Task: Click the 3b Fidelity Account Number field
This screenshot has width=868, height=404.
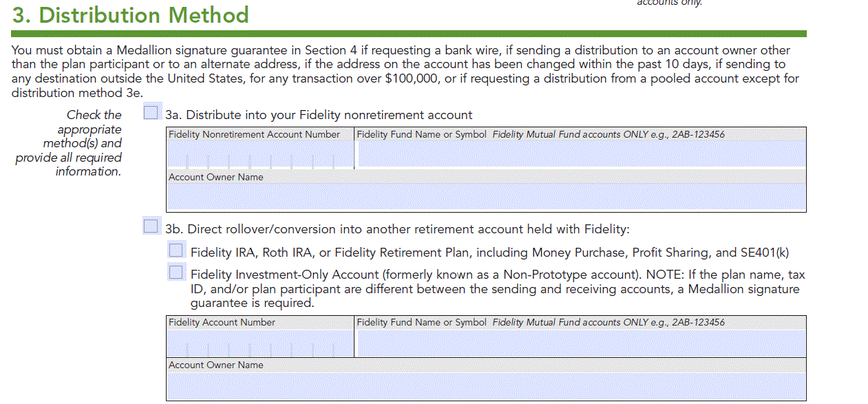Action: (260, 343)
